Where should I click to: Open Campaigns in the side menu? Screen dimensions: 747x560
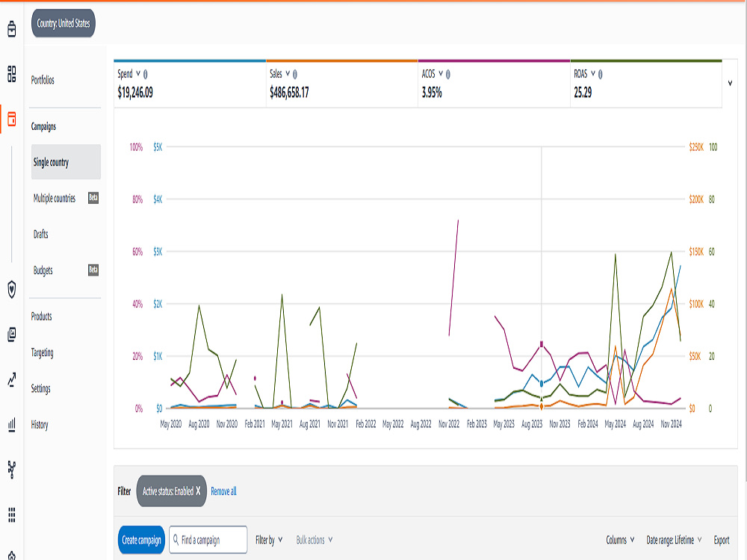click(43, 126)
